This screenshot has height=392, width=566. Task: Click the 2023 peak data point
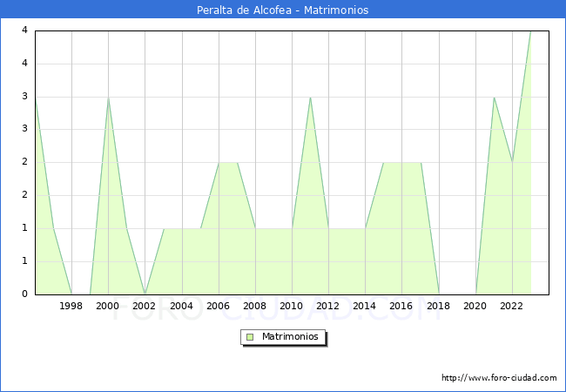[x=530, y=31]
